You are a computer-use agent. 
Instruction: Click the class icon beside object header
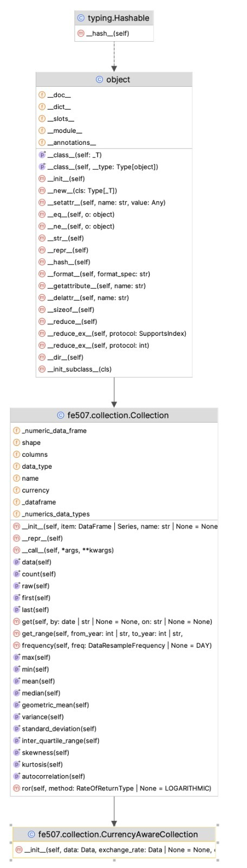(x=99, y=79)
